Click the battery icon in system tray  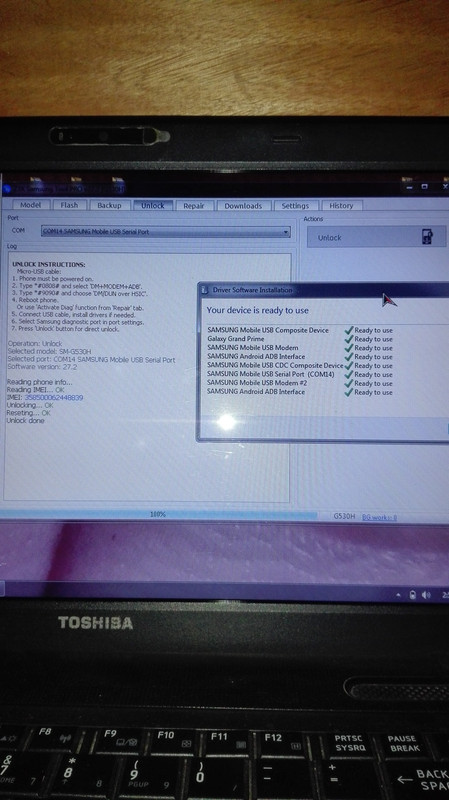pos(412,595)
